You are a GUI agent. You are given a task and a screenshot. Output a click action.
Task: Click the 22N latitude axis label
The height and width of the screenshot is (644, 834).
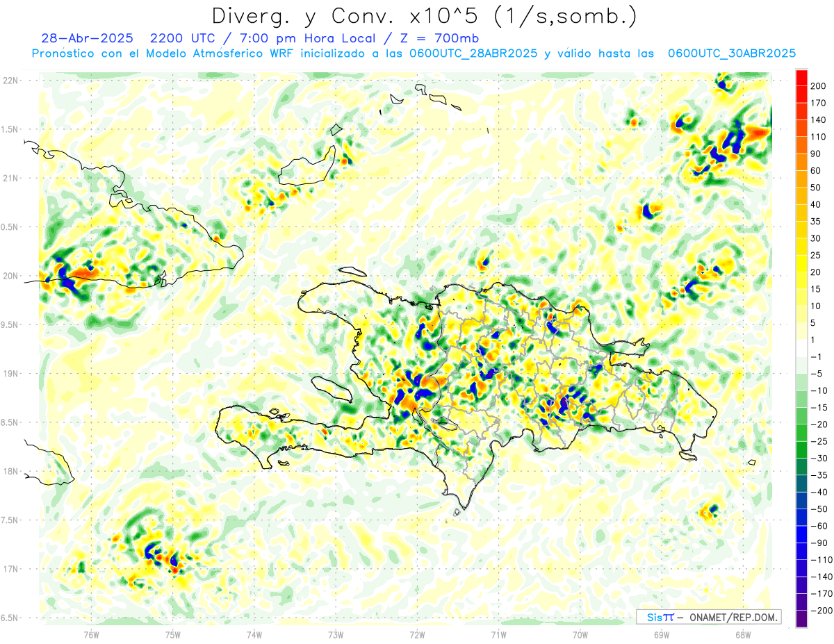pos(11,80)
